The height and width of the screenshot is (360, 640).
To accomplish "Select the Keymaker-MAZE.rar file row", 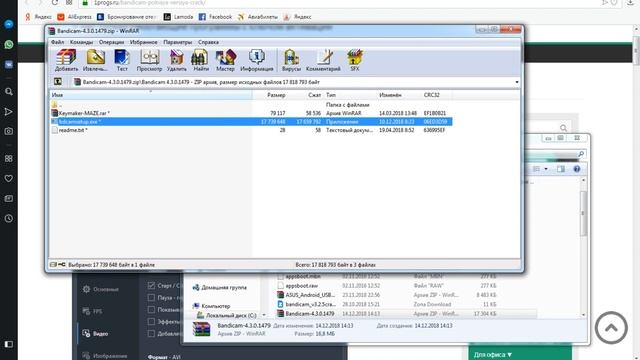I will 251,113.
